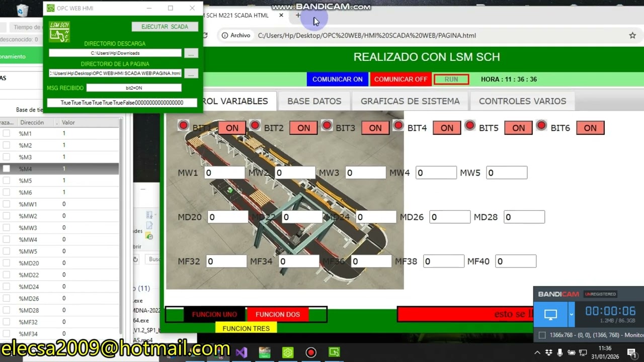Check the %MD20 row checkbox
The image size is (644, 362).
click(x=7, y=263)
